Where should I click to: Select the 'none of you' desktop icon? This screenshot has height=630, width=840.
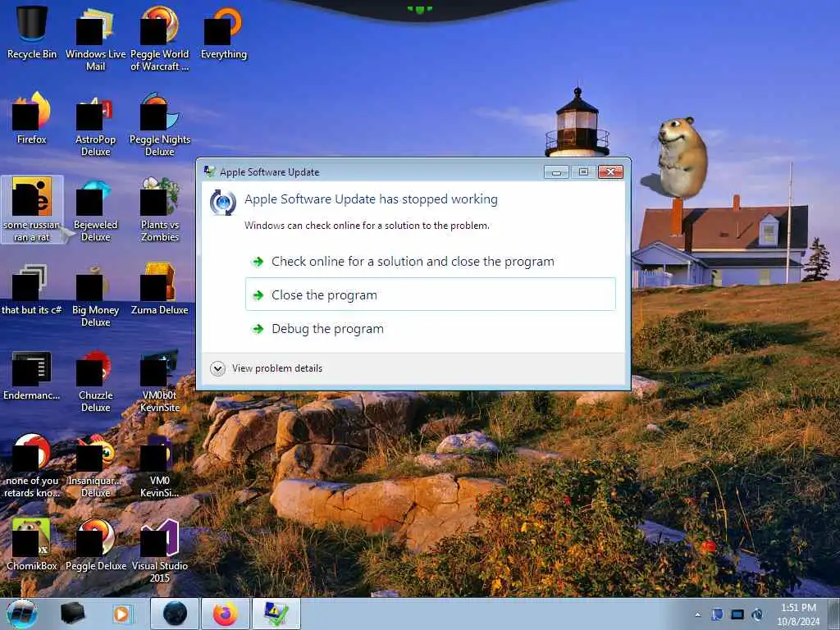click(32, 466)
